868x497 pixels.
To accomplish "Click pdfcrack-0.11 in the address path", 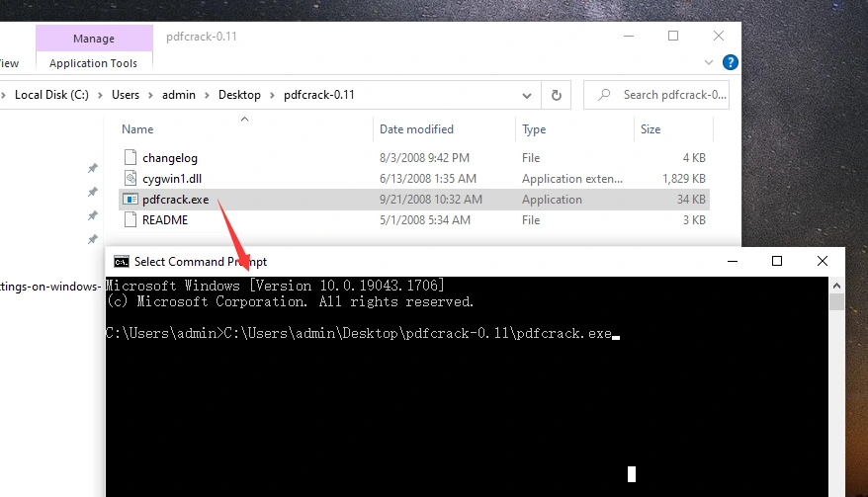I will coord(319,95).
